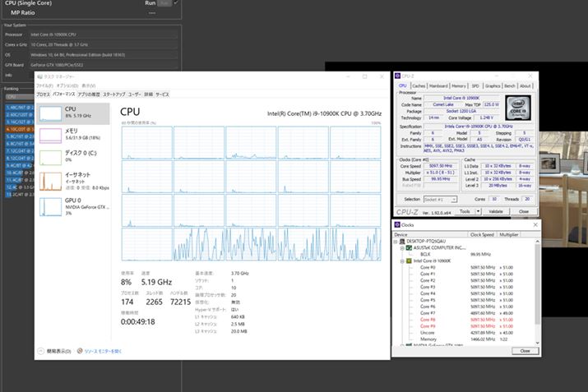The image size is (588, 392).
Task: Switch to the Memory tab in CPU-Z
Action: [458, 85]
